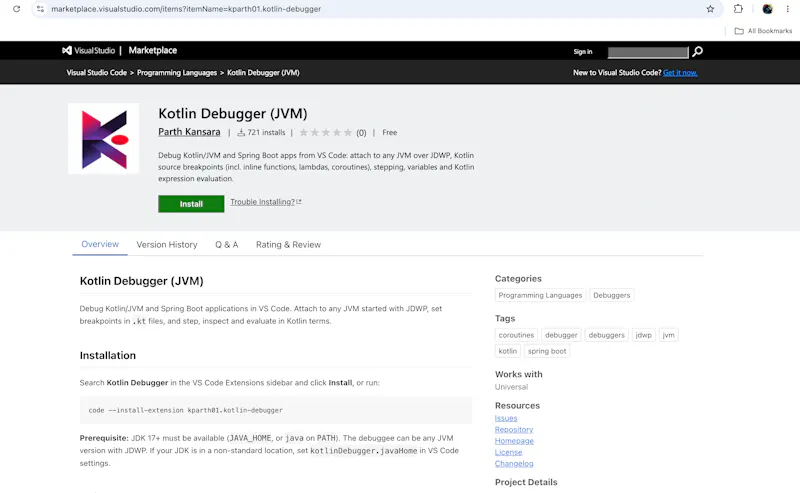Click the green Install button

(x=191, y=204)
